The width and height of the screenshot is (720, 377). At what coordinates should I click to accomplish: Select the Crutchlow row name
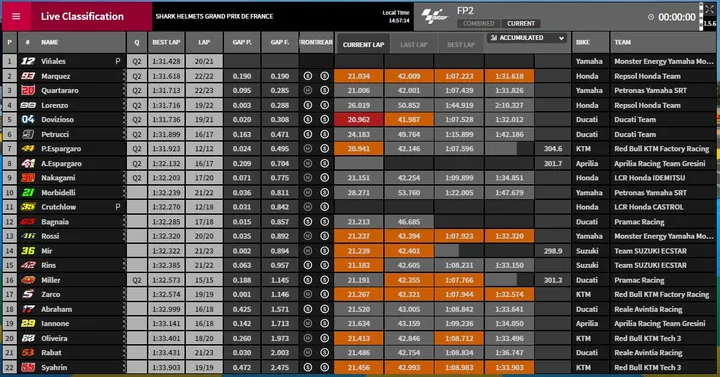59,207
